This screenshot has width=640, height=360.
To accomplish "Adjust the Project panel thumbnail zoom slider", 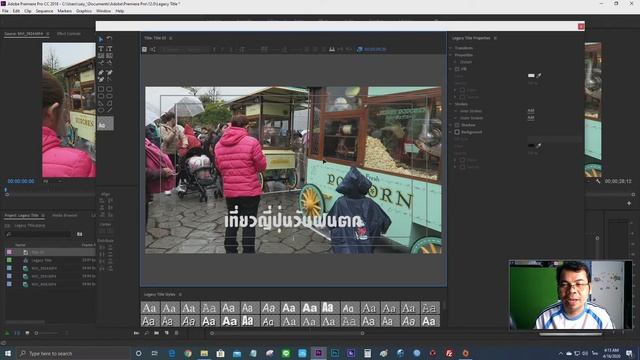I will (x=47, y=333).
